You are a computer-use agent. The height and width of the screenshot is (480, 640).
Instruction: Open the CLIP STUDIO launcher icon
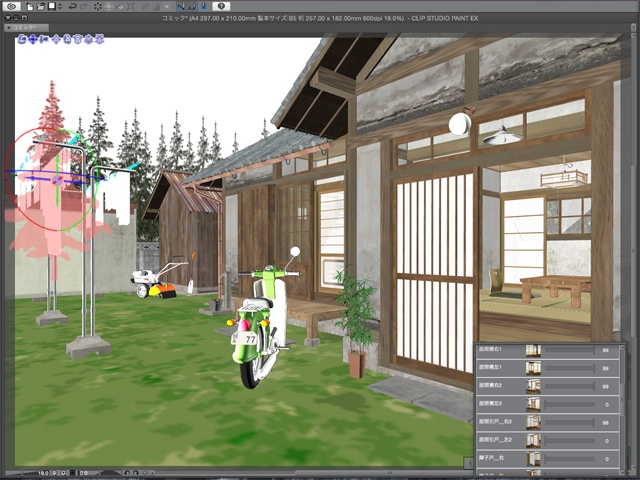pyautogui.click(x=12, y=6)
